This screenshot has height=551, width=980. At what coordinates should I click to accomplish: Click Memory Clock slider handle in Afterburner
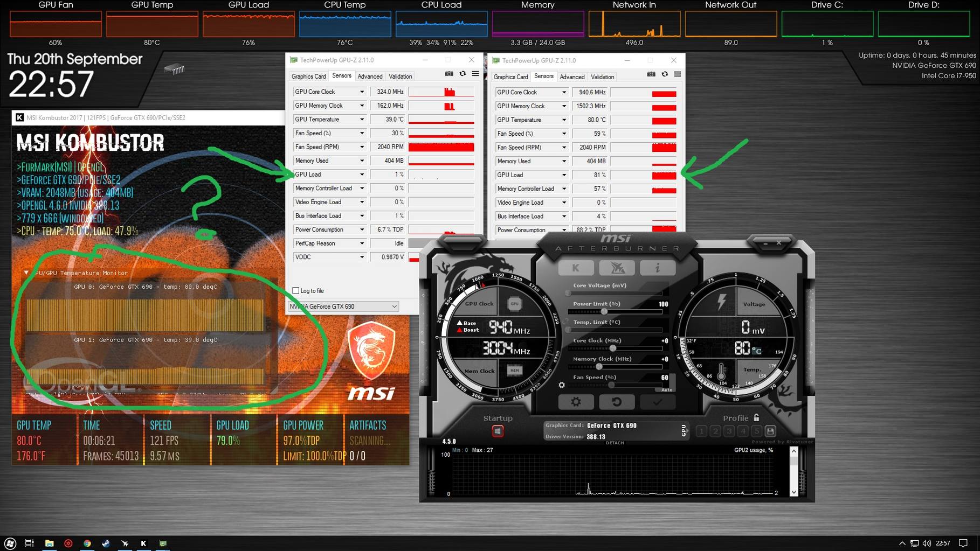point(599,367)
